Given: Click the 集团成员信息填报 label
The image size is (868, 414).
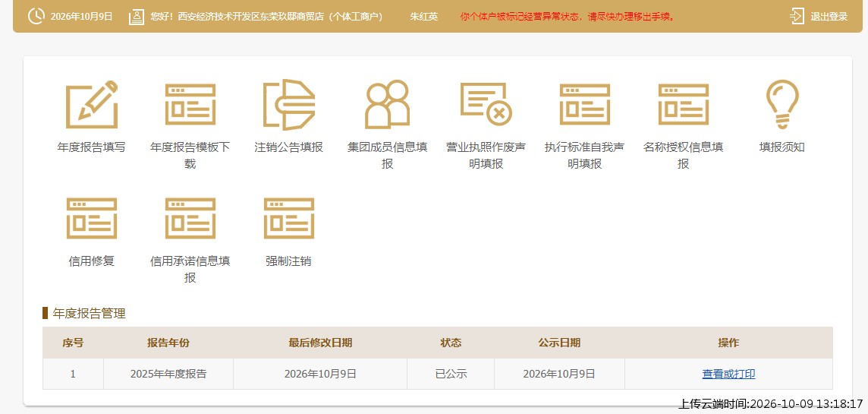Looking at the screenshot, I should pyautogui.click(x=387, y=156).
